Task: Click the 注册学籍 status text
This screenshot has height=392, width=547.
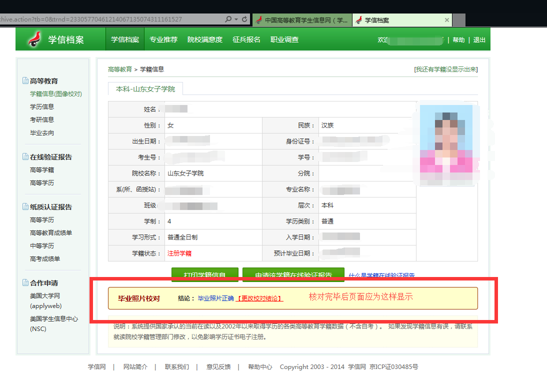Action: click(x=179, y=253)
